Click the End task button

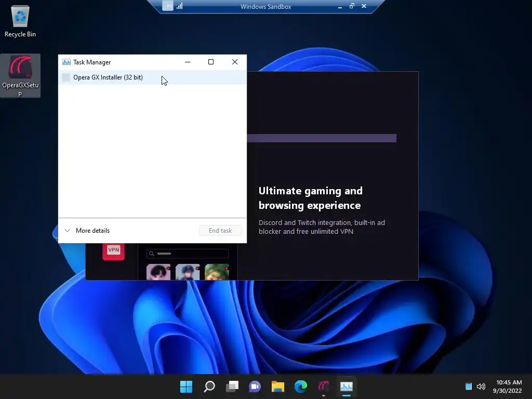[220, 231]
